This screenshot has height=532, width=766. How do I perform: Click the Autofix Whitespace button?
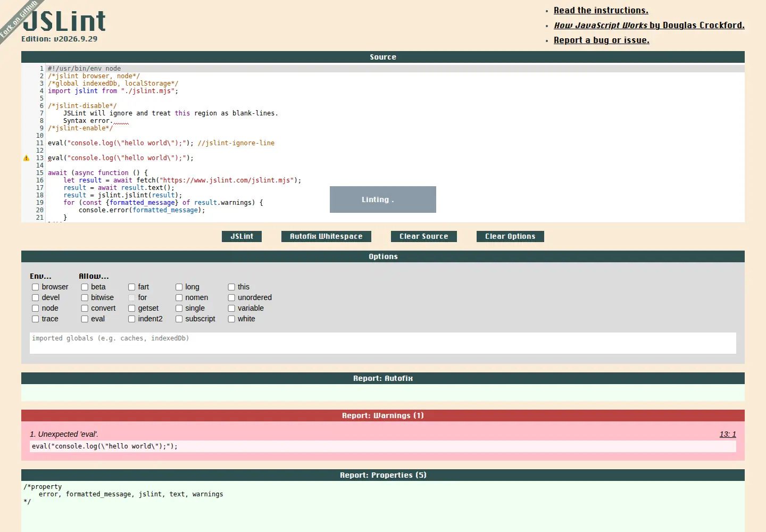pos(326,236)
